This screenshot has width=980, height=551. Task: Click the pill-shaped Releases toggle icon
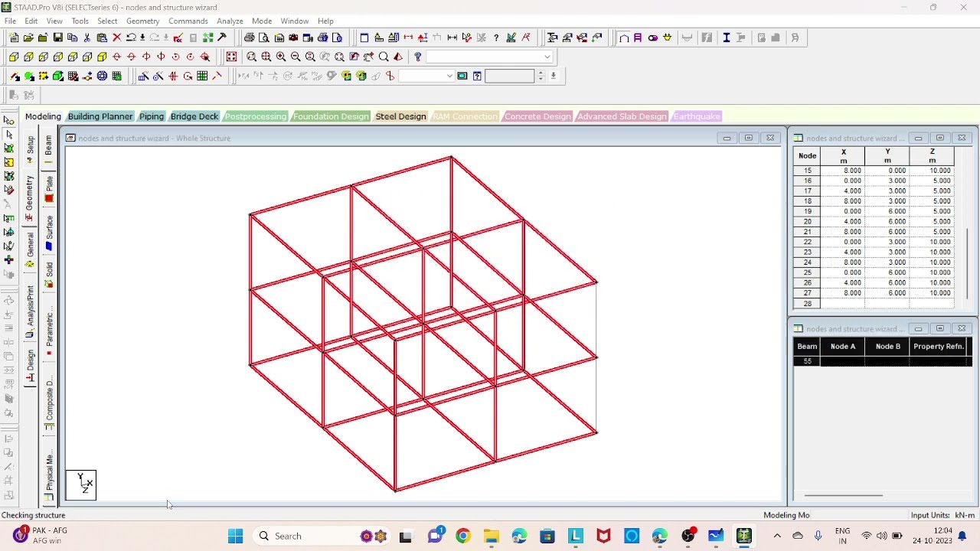[x=652, y=37]
